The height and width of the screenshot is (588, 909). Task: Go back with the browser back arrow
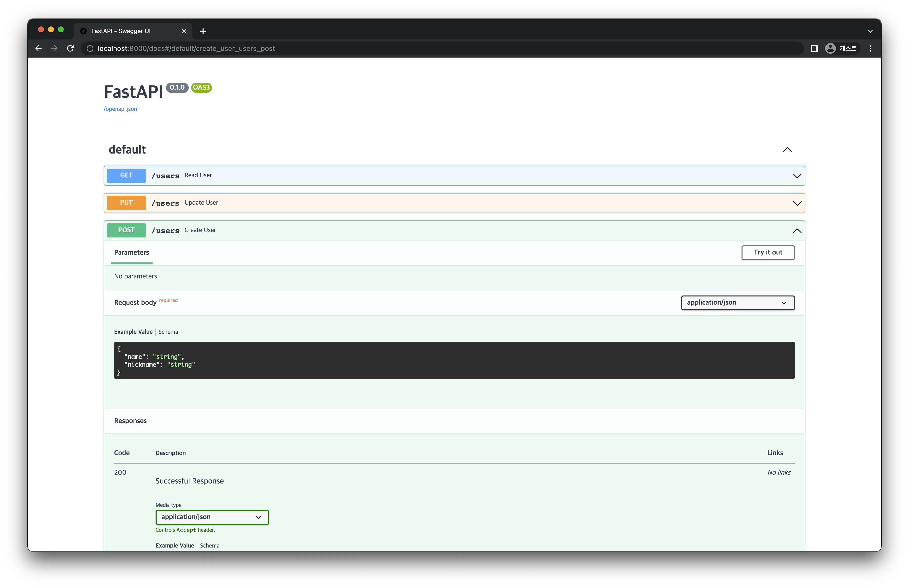pos(39,48)
